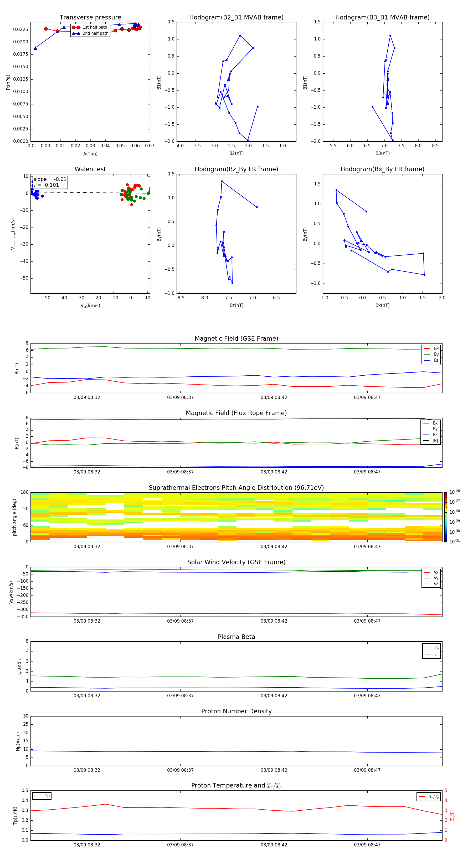Click the Te/Tp legend entry
The width and height of the screenshot is (473, 868).
[429, 796]
